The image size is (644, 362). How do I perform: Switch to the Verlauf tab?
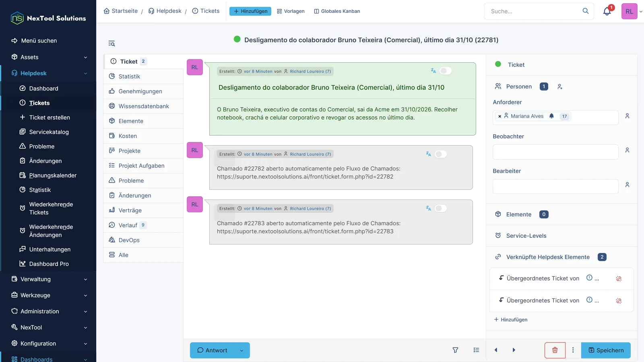coord(143,225)
